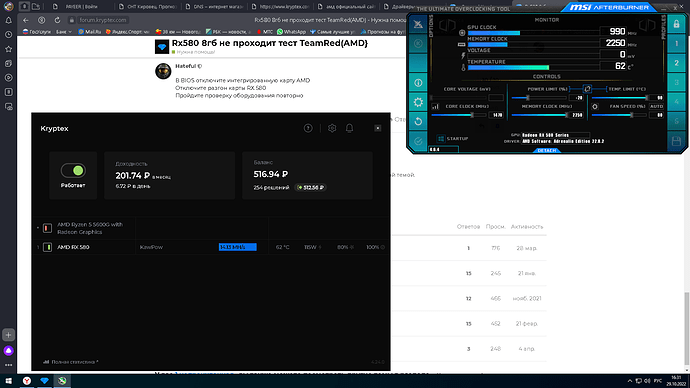Open Afterburner information (i) icon
Viewport: 690px width, 388px height.
click(x=418, y=83)
